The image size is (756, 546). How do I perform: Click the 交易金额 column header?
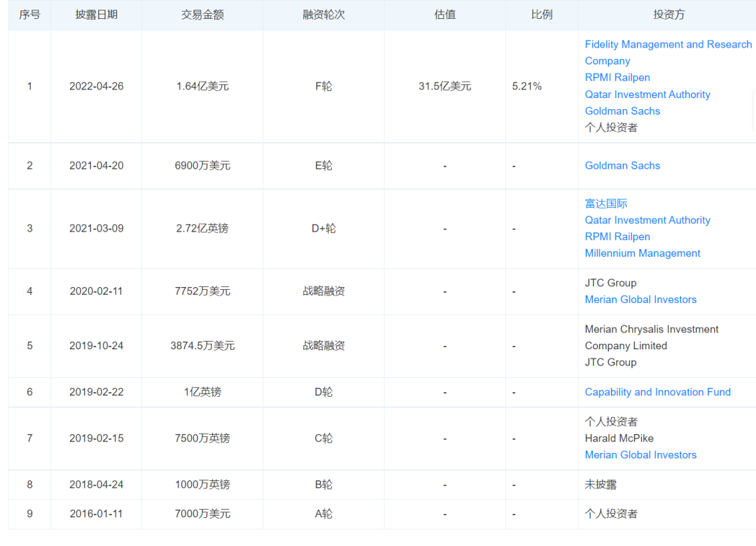pos(202,15)
